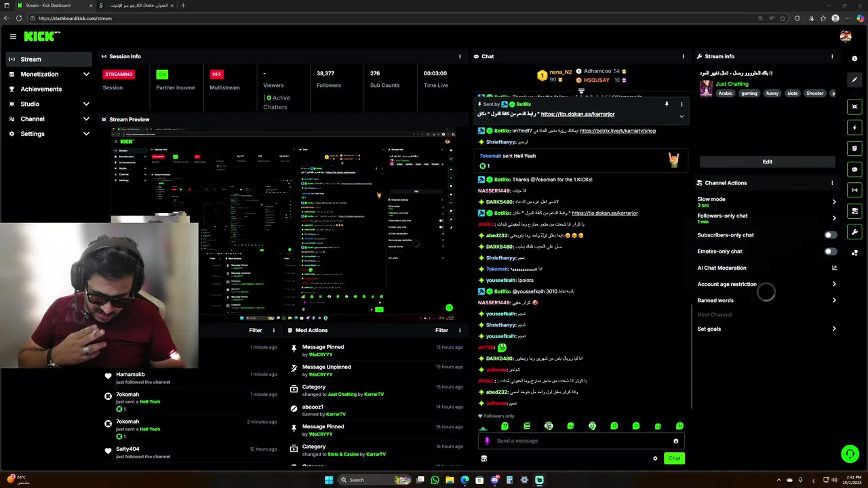
Task: Click the info icon in the right rail
Action: click(x=854, y=59)
